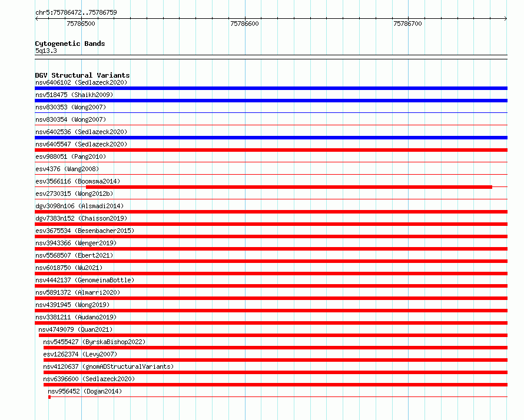Click the red bar under esv1262374
The width and height of the screenshot is (524, 420).
pos(276,360)
